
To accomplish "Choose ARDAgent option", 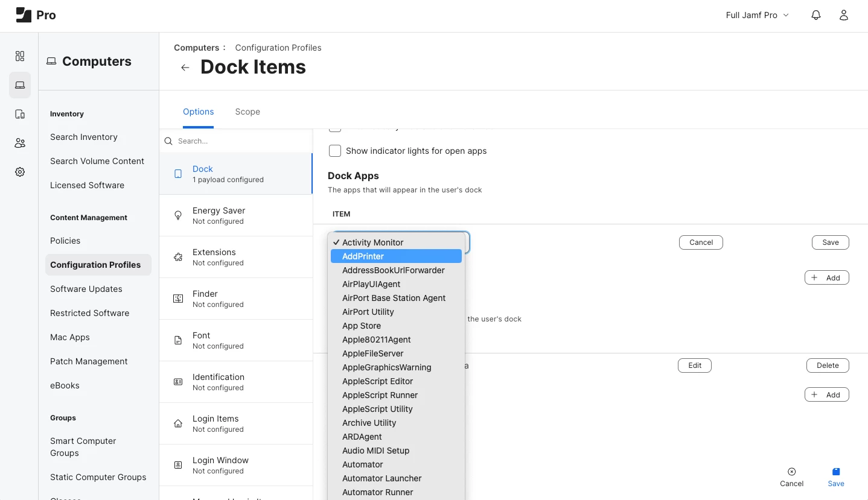I will pyautogui.click(x=396, y=437).
